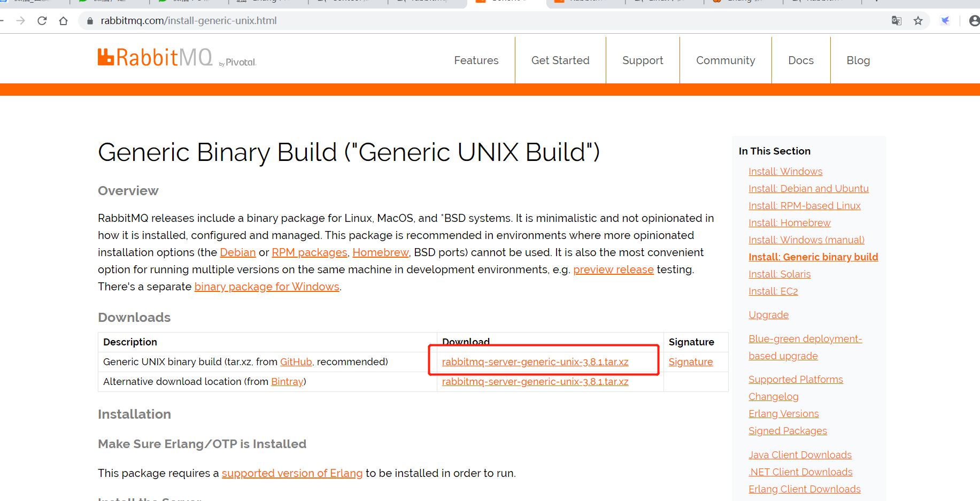
Task: Open the Community menu item
Action: 726,60
